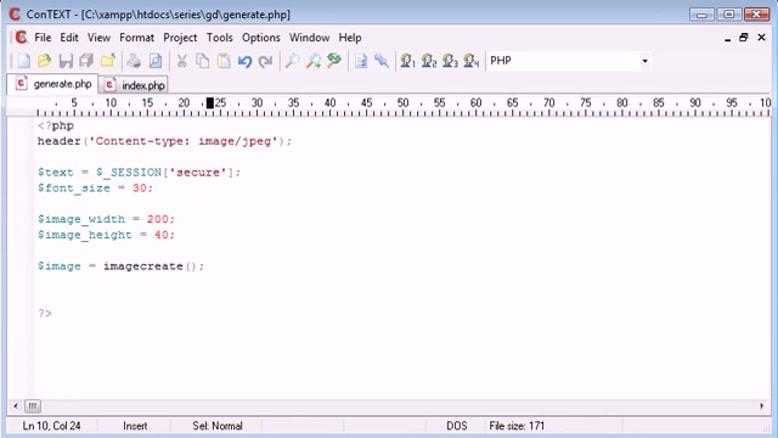
Task: Open Find with the magnifier icon
Action: (x=292, y=61)
